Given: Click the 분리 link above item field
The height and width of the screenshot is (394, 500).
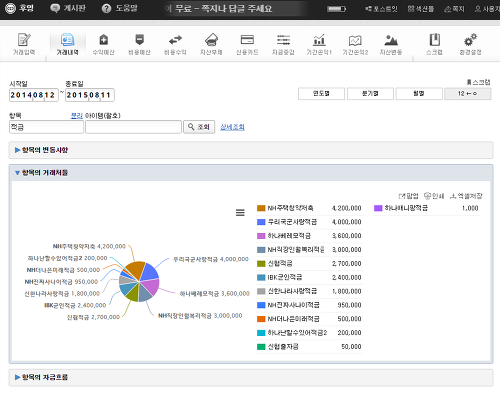Looking at the screenshot, I should tap(77, 116).
